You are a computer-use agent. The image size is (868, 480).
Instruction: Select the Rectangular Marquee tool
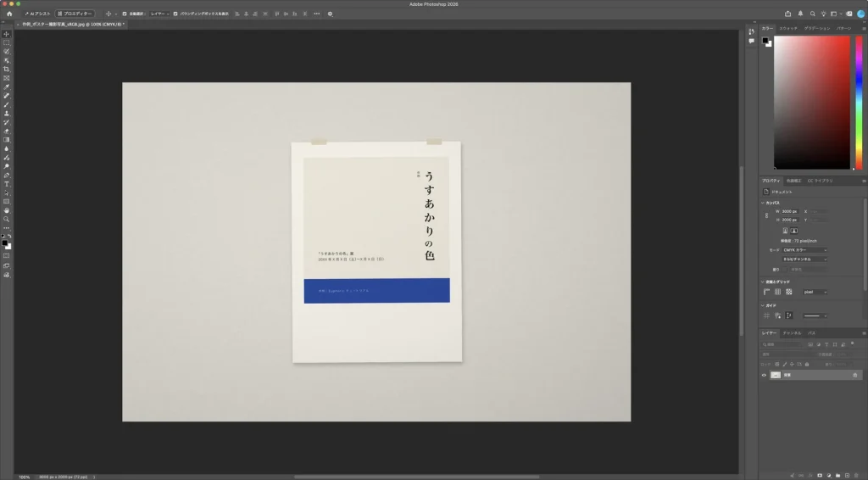click(x=7, y=42)
